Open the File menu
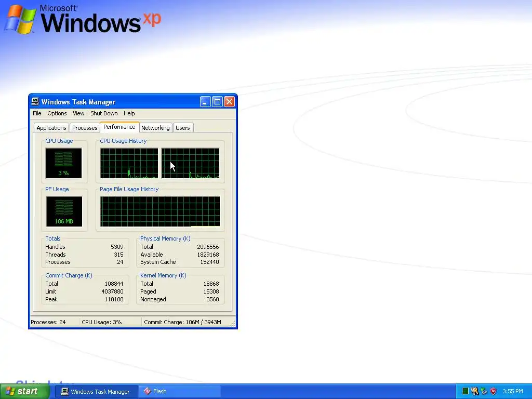 pos(37,113)
